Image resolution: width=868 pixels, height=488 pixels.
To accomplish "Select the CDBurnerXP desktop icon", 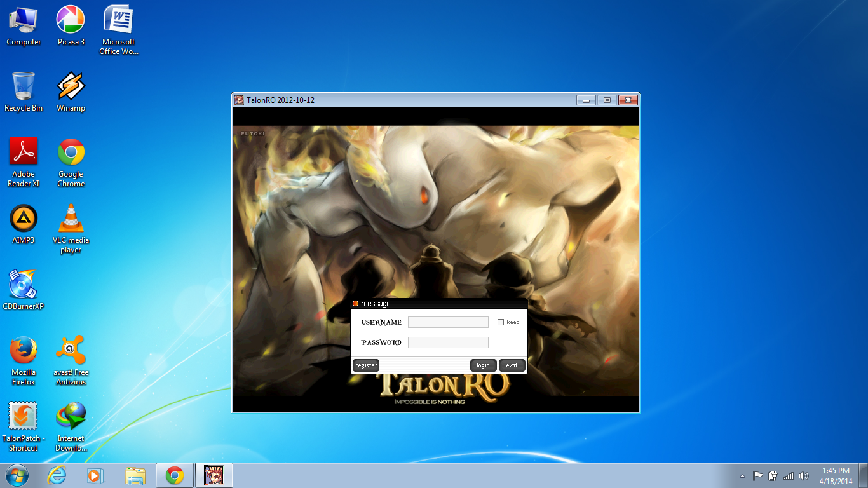I will 24,290.
